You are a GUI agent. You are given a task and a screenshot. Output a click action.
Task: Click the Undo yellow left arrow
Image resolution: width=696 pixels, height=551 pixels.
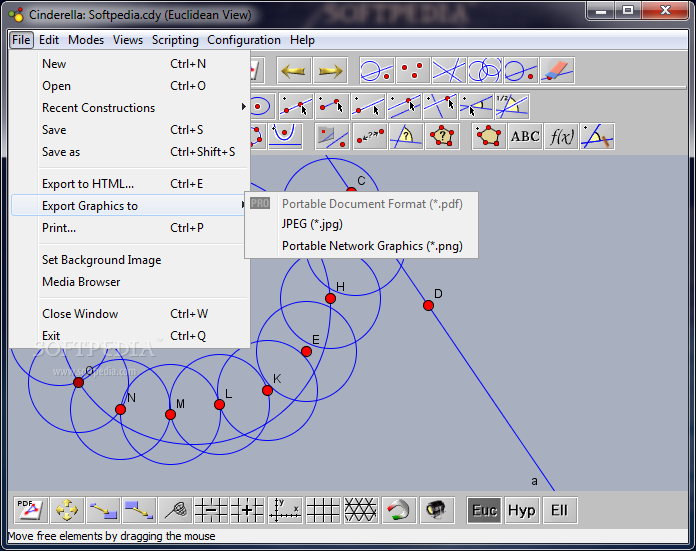click(x=293, y=71)
